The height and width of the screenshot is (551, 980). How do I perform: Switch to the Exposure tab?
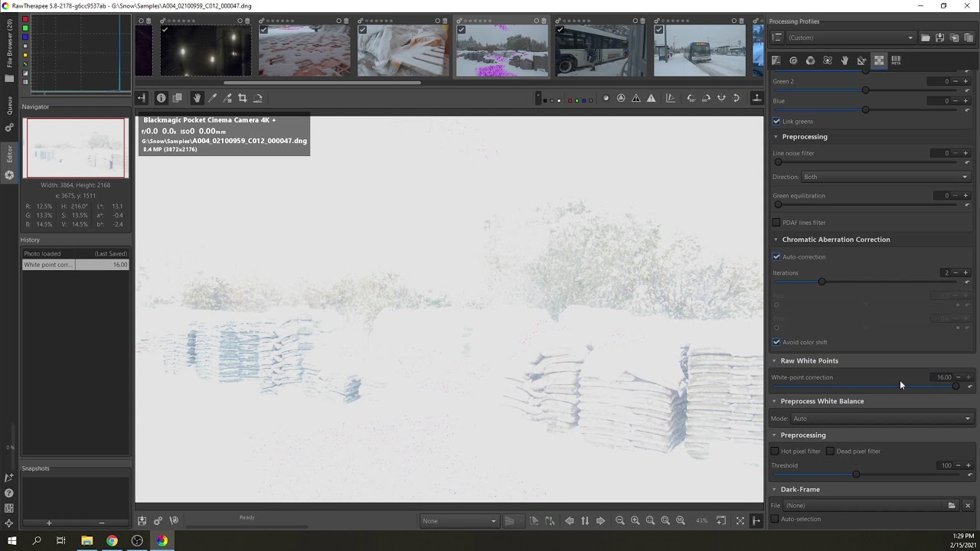click(776, 60)
